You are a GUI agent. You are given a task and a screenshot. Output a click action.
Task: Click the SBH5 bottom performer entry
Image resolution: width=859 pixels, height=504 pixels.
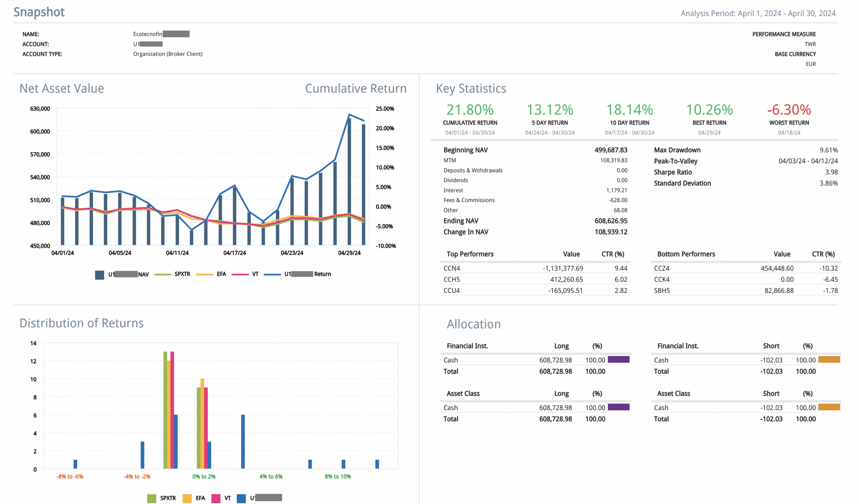click(662, 291)
